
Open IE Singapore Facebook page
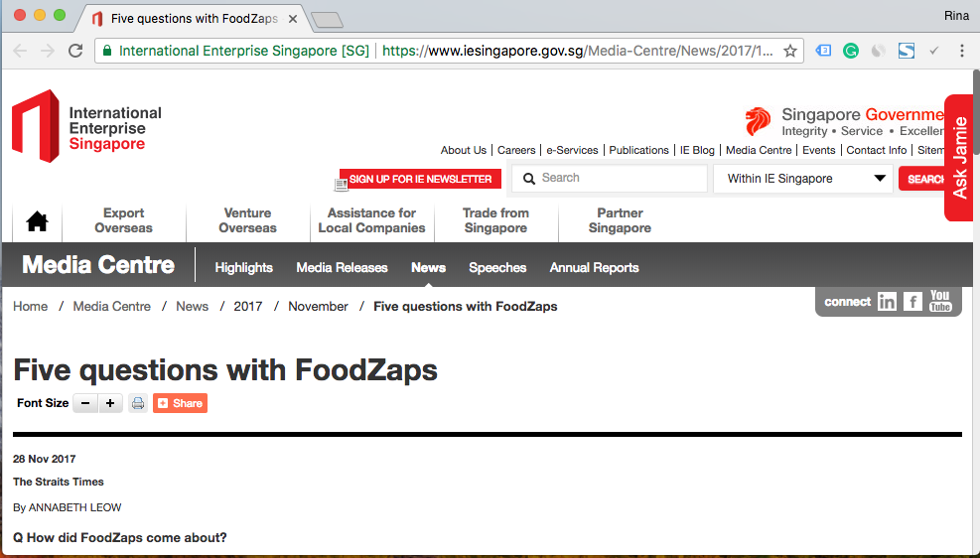912,302
